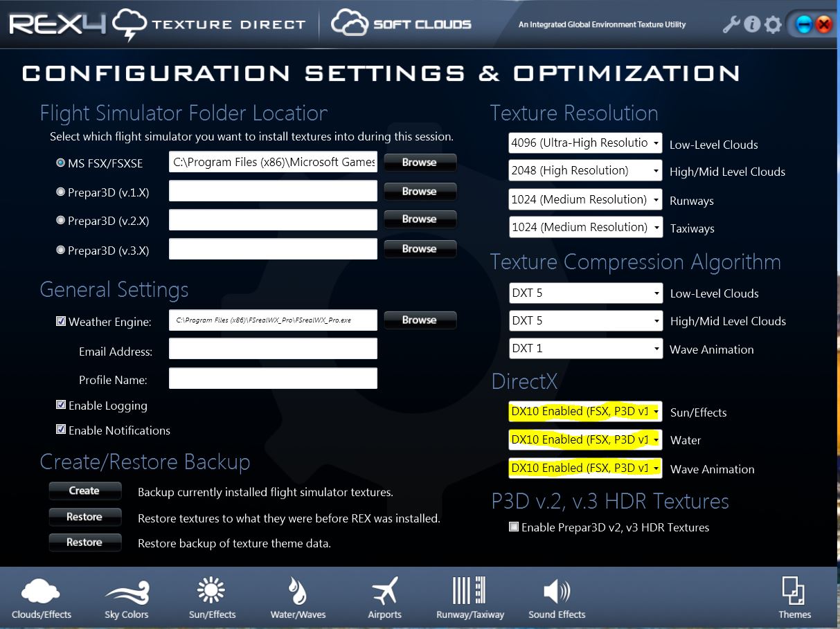The image size is (840, 629).
Task: Click the Prepar3D (v.2.X) path field
Action: [x=273, y=220]
